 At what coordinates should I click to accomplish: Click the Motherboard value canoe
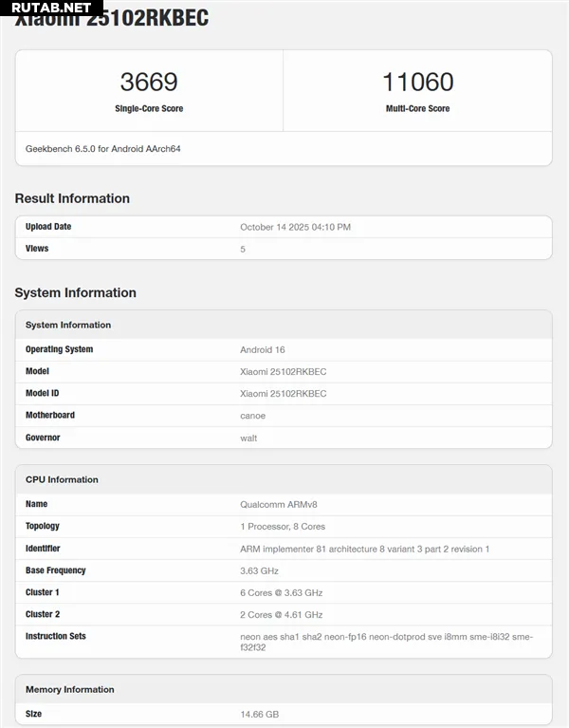pos(252,416)
